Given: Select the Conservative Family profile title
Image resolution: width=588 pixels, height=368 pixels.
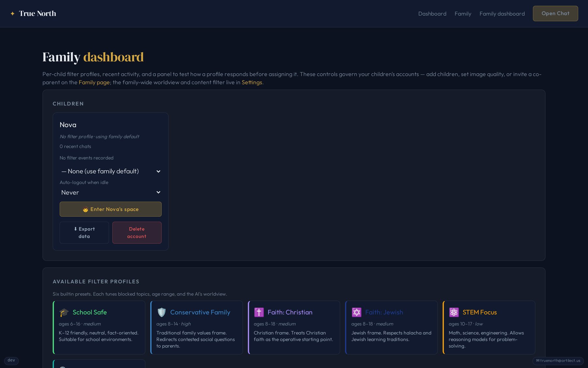Looking at the screenshot, I should [200, 312].
